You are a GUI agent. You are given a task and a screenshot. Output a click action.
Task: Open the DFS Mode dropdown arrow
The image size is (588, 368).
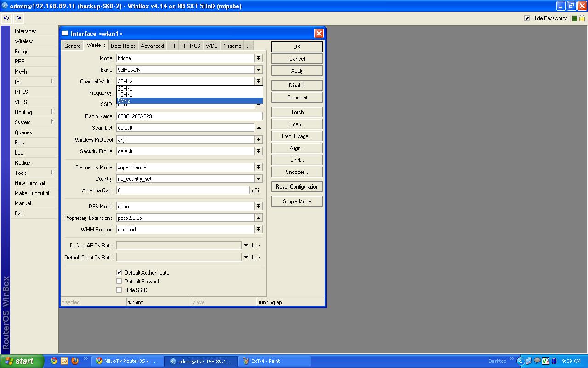click(259, 206)
